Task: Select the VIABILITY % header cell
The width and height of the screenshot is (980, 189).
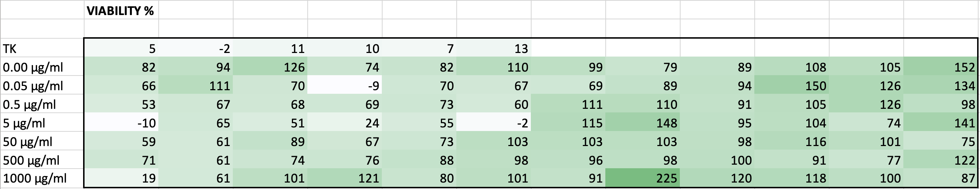Action: pos(121,11)
